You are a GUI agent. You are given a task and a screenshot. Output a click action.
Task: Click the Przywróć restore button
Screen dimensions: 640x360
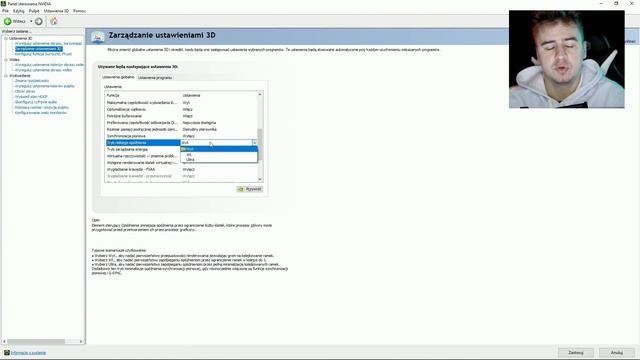click(x=250, y=189)
